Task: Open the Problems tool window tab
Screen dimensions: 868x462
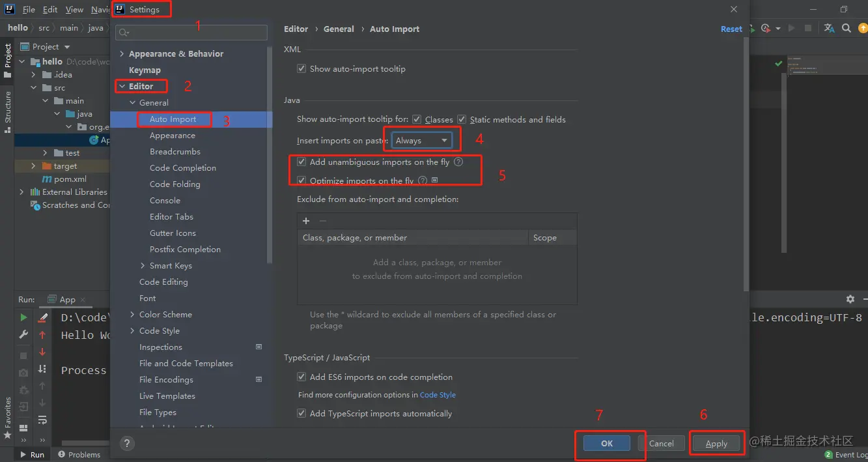Action: pos(79,455)
